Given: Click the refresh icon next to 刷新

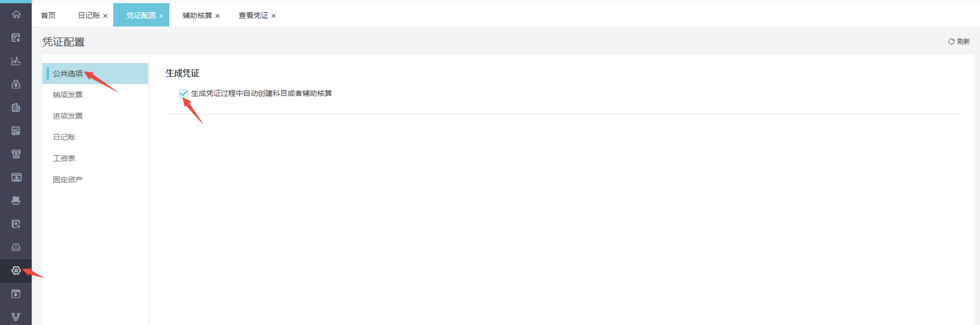Looking at the screenshot, I should tap(951, 41).
